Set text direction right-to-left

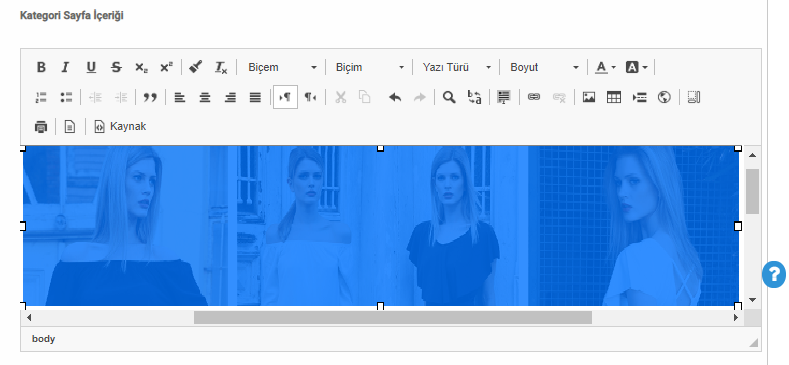pyautogui.click(x=310, y=97)
